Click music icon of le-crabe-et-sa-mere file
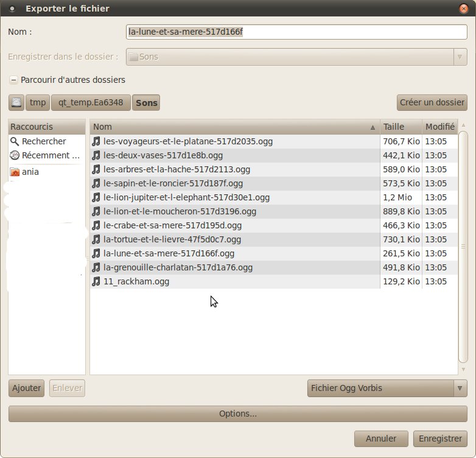The height and width of the screenshot is (458, 476). click(96, 225)
